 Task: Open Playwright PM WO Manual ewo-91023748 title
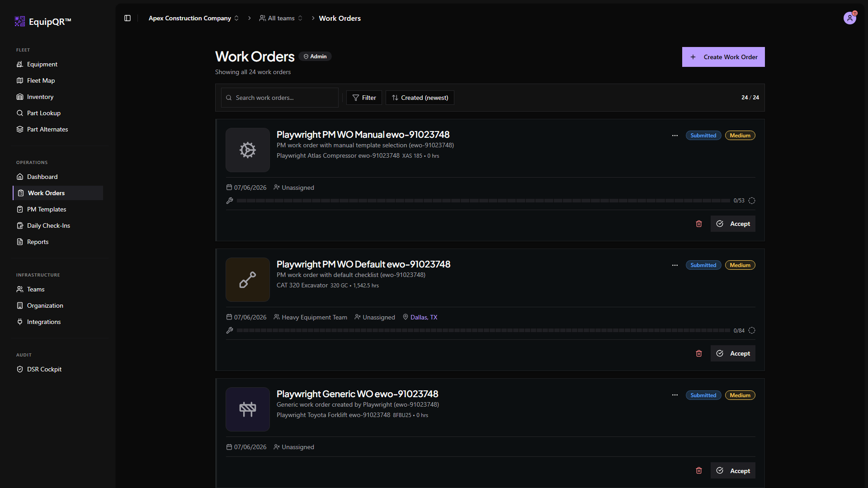coord(363,135)
